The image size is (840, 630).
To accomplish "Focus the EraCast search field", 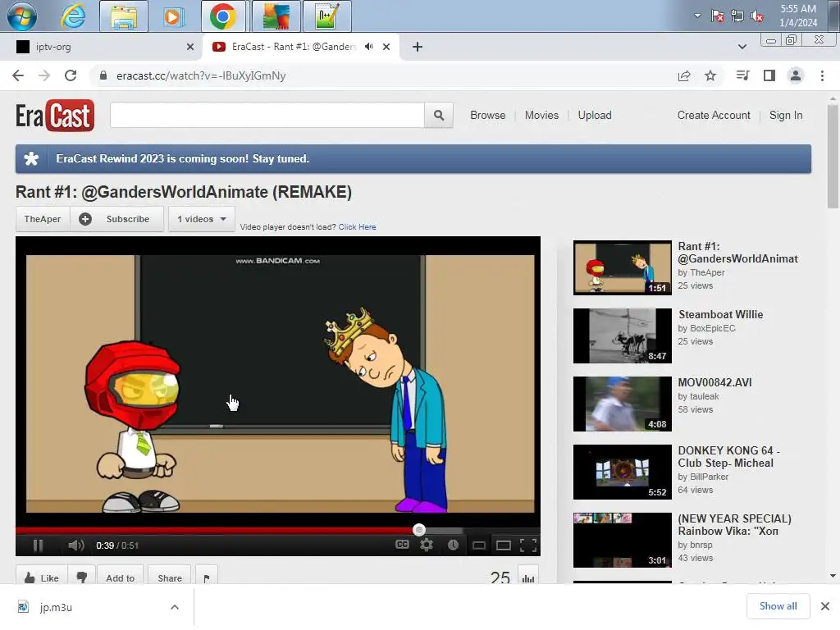I will tap(267, 115).
